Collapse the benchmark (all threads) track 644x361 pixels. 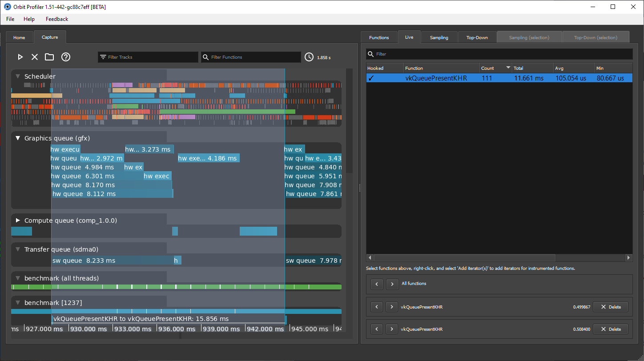tap(18, 278)
